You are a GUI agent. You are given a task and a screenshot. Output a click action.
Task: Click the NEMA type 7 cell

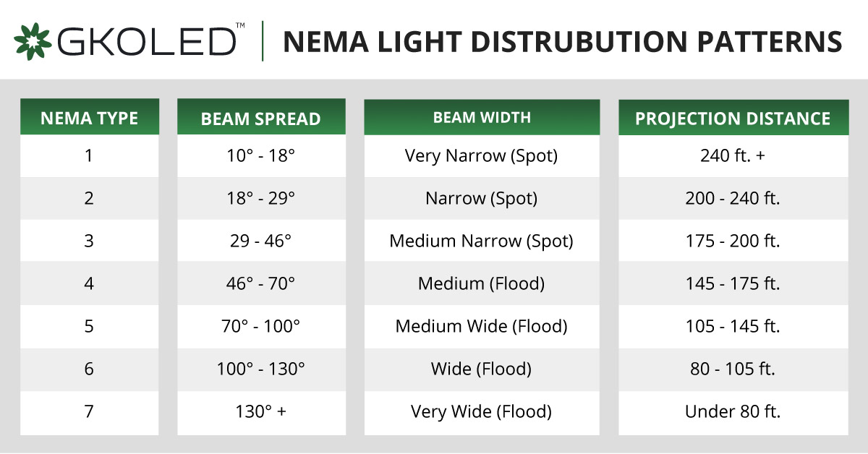click(x=89, y=411)
